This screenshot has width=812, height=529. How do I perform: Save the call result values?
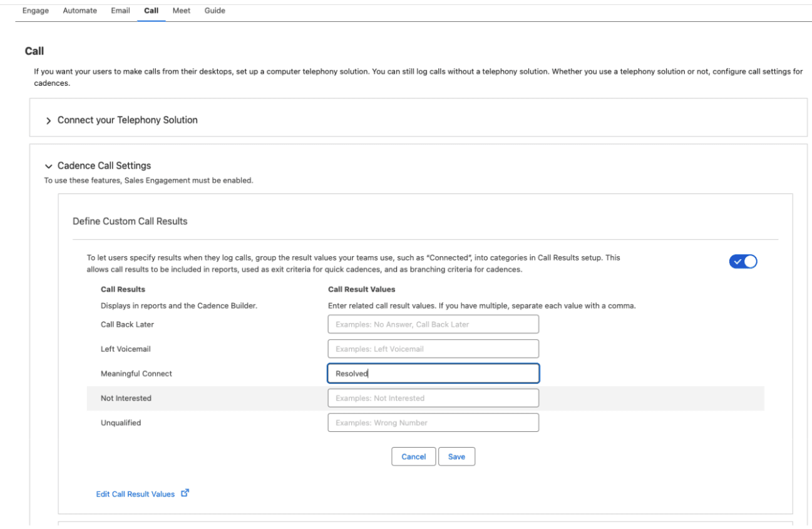coord(456,457)
